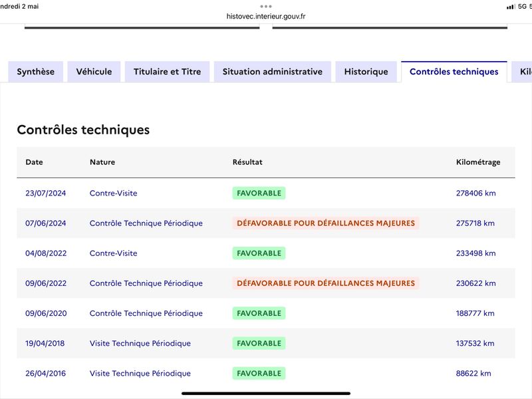Select the date 26/04/2016
The height and width of the screenshot is (399, 532).
[x=45, y=373]
